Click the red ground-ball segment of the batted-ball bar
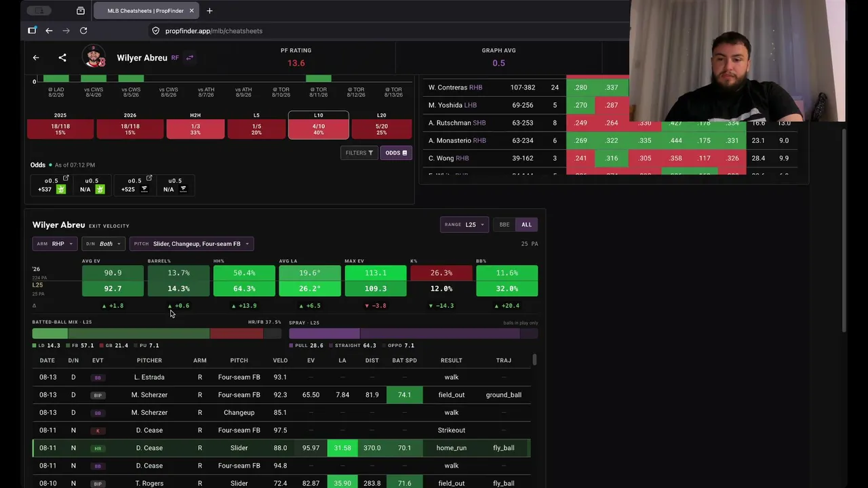868x488 pixels. pos(237,333)
